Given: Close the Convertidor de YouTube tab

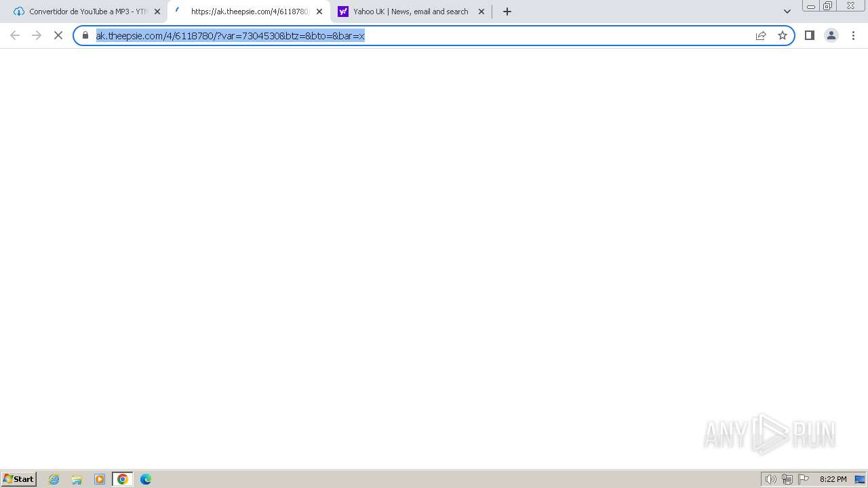Looking at the screenshot, I should (157, 12).
